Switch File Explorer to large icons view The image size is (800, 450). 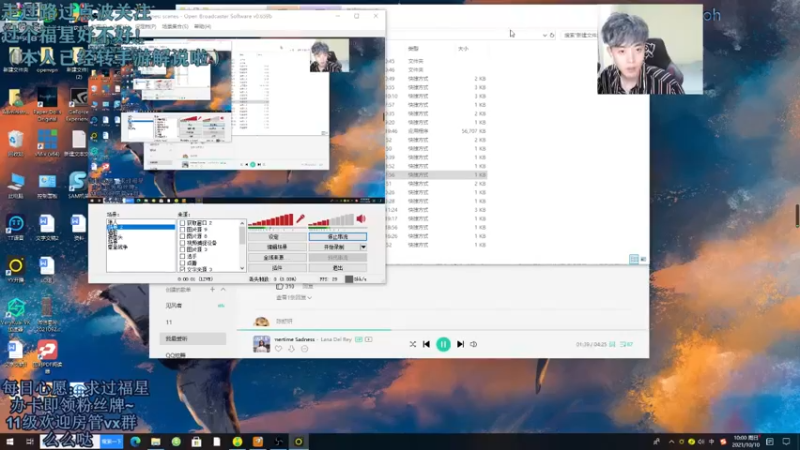(x=643, y=259)
